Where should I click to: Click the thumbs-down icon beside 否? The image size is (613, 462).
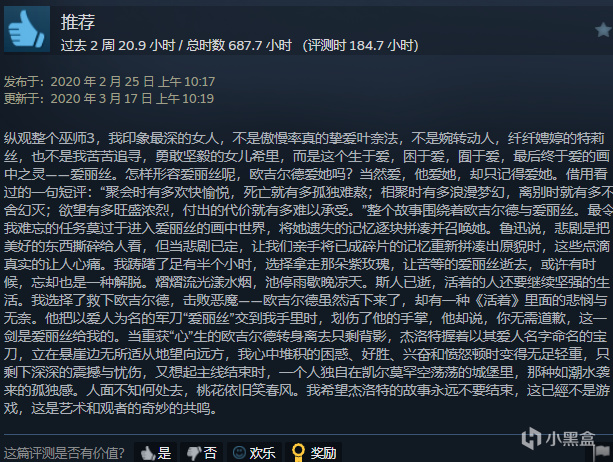point(194,453)
